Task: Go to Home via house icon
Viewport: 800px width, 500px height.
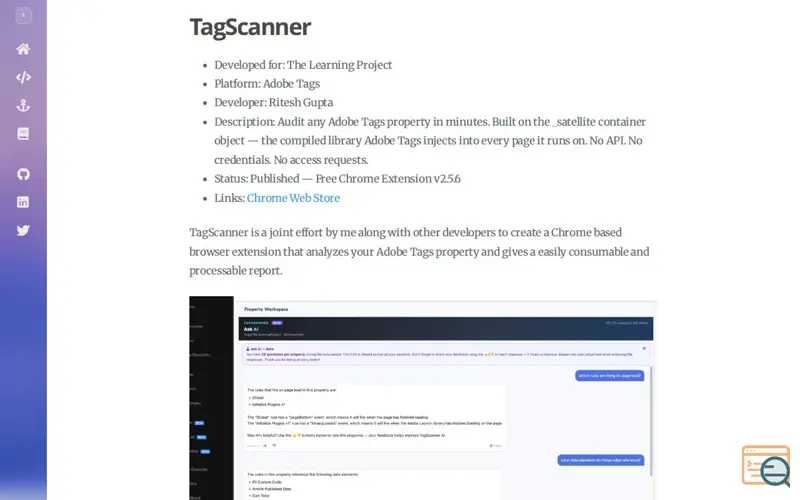Action: pos(23,49)
